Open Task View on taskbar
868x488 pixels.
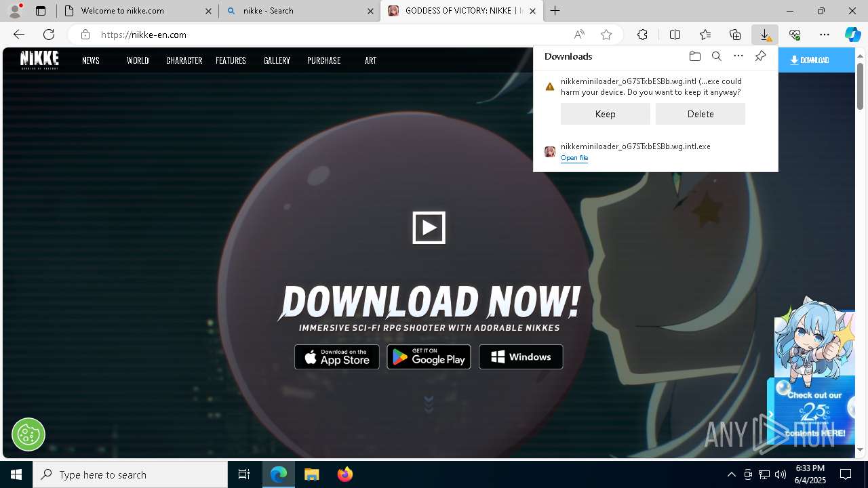(x=244, y=474)
